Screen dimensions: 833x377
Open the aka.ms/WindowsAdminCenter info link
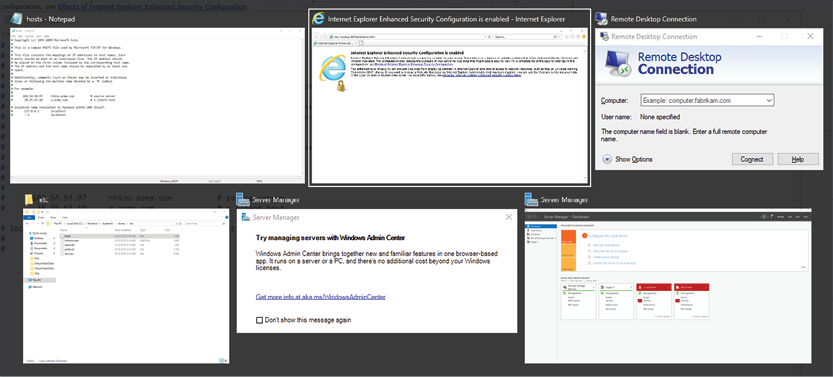[x=320, y=297]
